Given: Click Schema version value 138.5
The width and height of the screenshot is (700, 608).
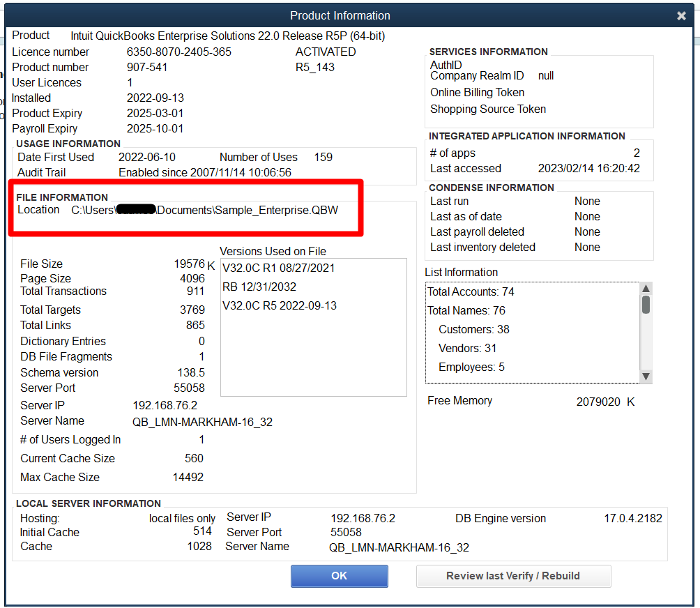Looking at the screenshot, I should coord(191,372).
